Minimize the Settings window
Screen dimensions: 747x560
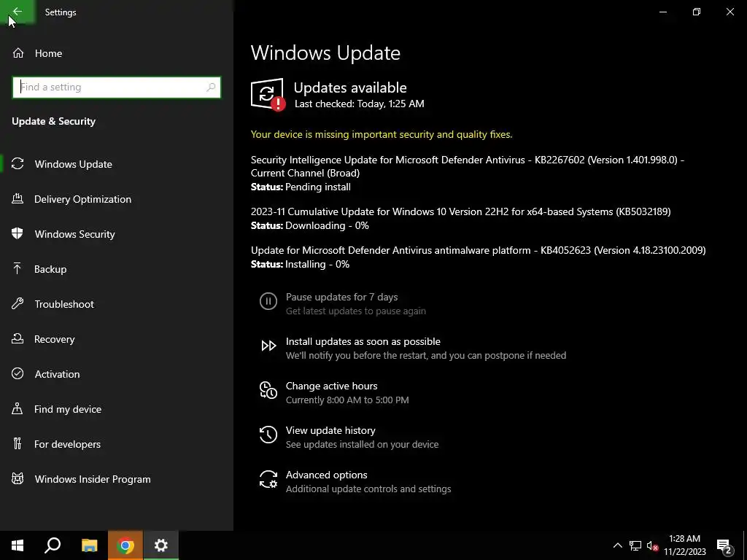click(662, 12)
